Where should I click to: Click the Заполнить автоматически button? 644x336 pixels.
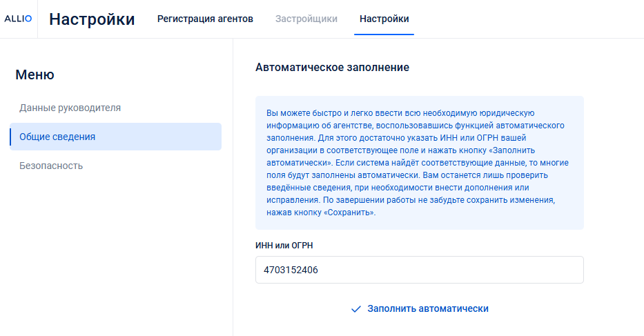[x=420, y=309]
